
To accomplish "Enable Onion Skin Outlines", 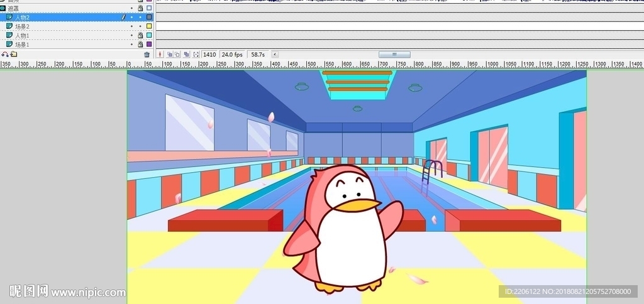I will (177, 54).
